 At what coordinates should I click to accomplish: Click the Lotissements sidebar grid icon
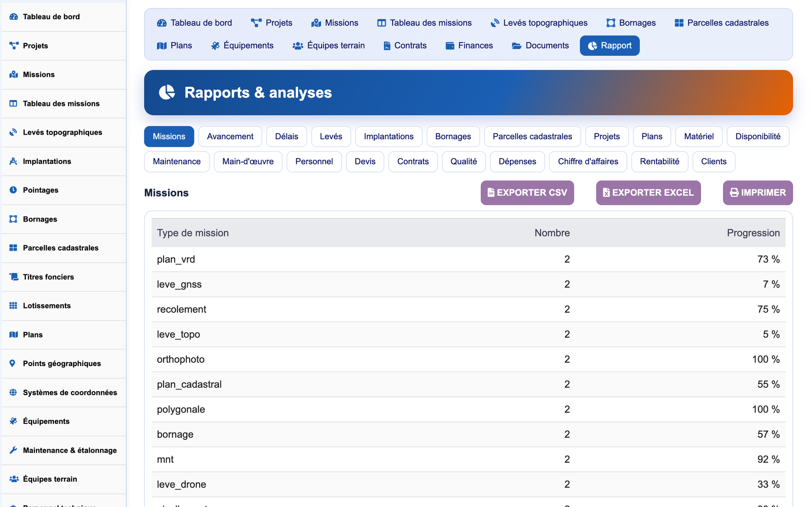coord(13,306)
